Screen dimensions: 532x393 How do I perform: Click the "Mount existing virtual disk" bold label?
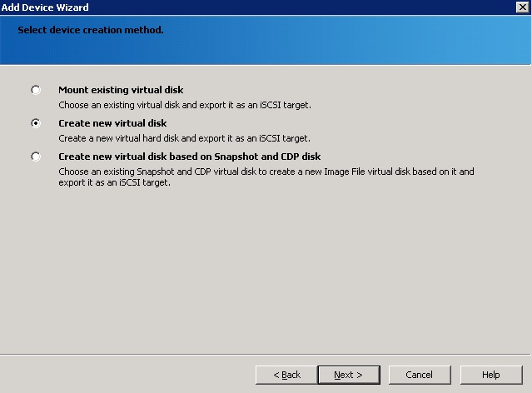click(121, 90)
